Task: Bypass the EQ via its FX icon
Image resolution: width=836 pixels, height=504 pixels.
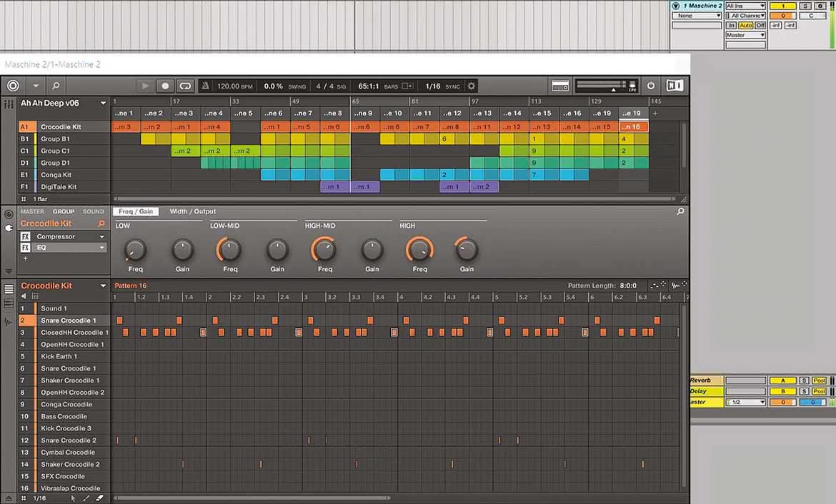Action: coord(25,248)
